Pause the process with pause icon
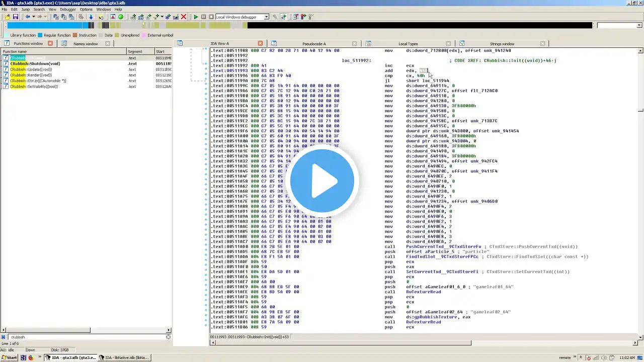Screen dimensions: 644x362 point(204,17)
